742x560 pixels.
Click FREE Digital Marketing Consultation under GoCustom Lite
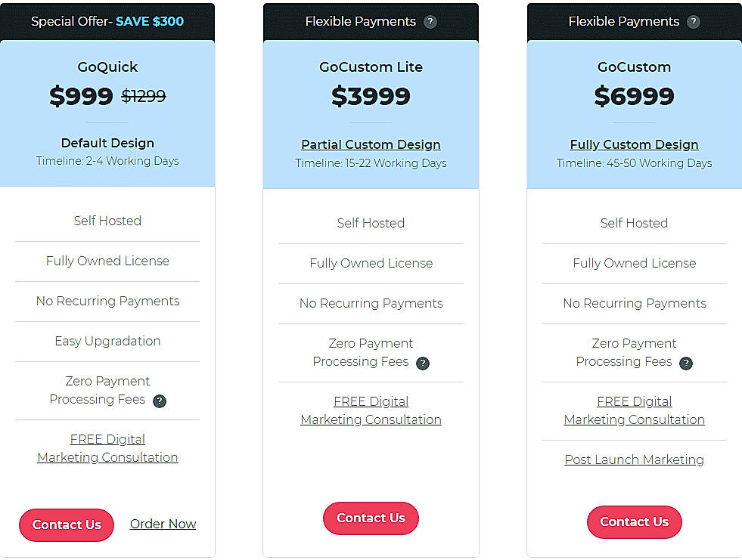click(371, 410)
